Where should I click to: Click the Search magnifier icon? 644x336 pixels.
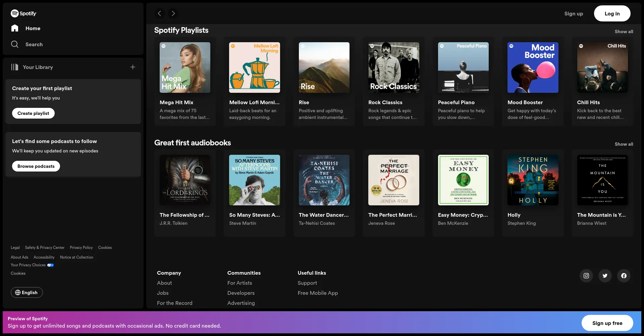15,44
